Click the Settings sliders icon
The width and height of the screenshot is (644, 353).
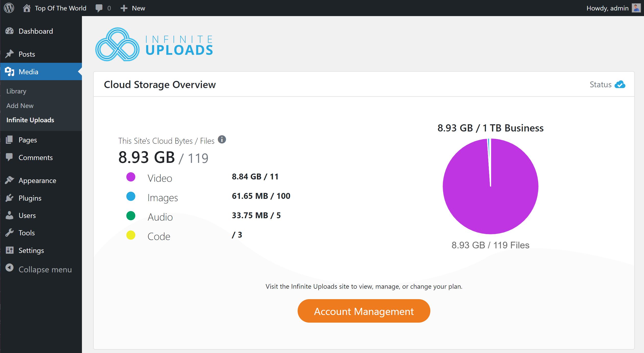tap(9, 250)
